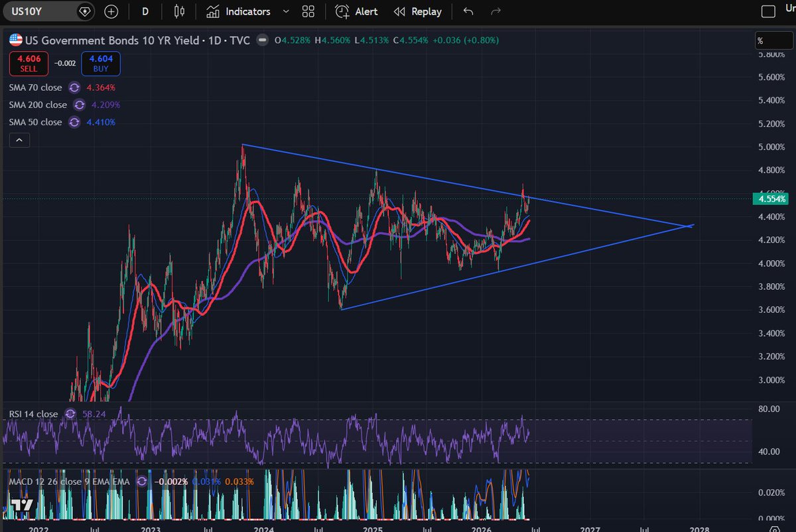Redo the chart action
This screenshot has height=532, width=796.
[x=495, y=11]
